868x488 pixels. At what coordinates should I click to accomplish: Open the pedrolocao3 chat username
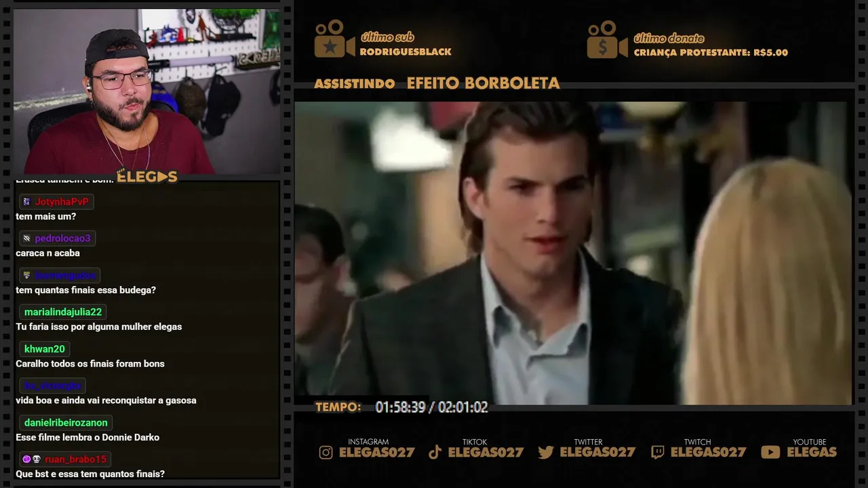62,239
